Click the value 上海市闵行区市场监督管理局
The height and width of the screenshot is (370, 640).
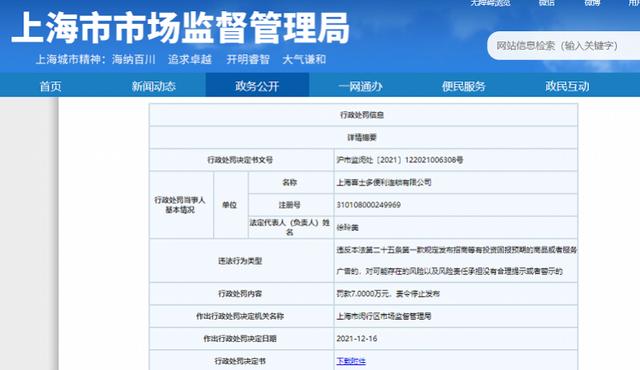pos(384,316)
